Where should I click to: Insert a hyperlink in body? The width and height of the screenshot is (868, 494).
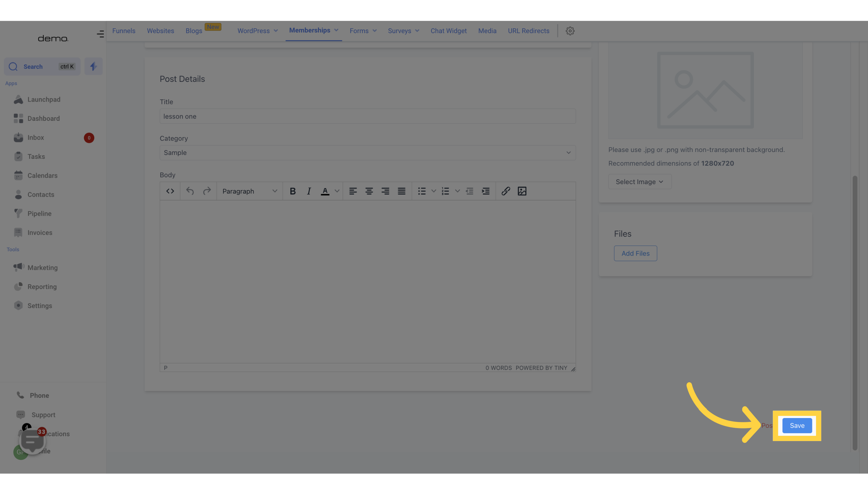point(506,191)
